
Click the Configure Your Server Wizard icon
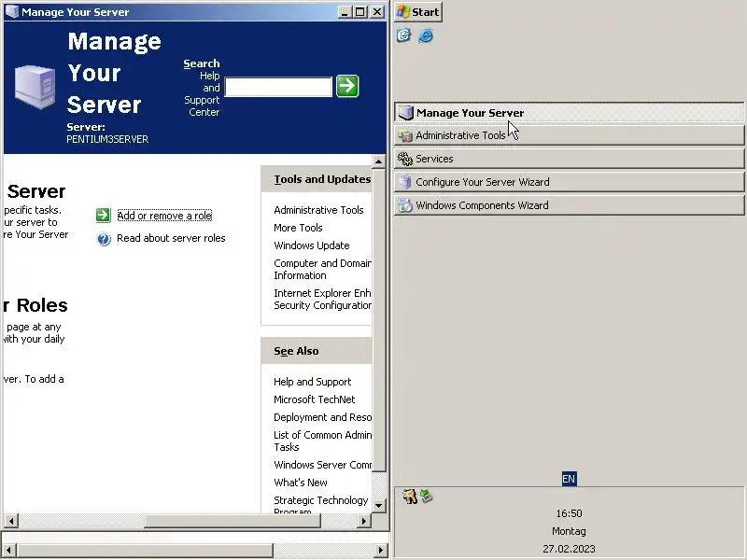[405, 182]
